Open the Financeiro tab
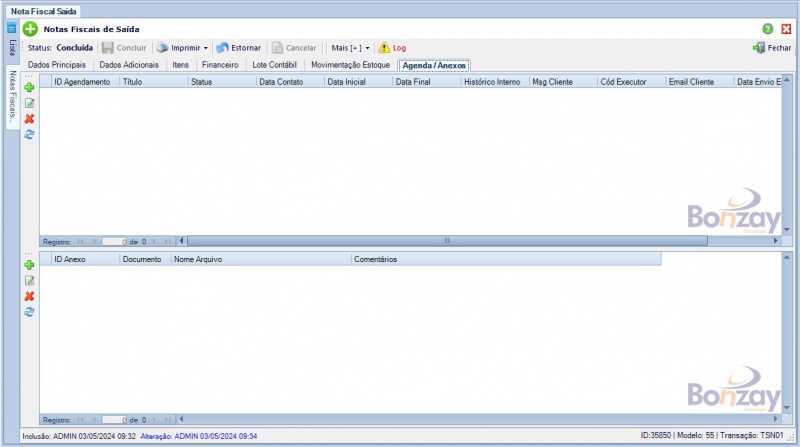This screenshot has width=800, height=447. point(220,64)
